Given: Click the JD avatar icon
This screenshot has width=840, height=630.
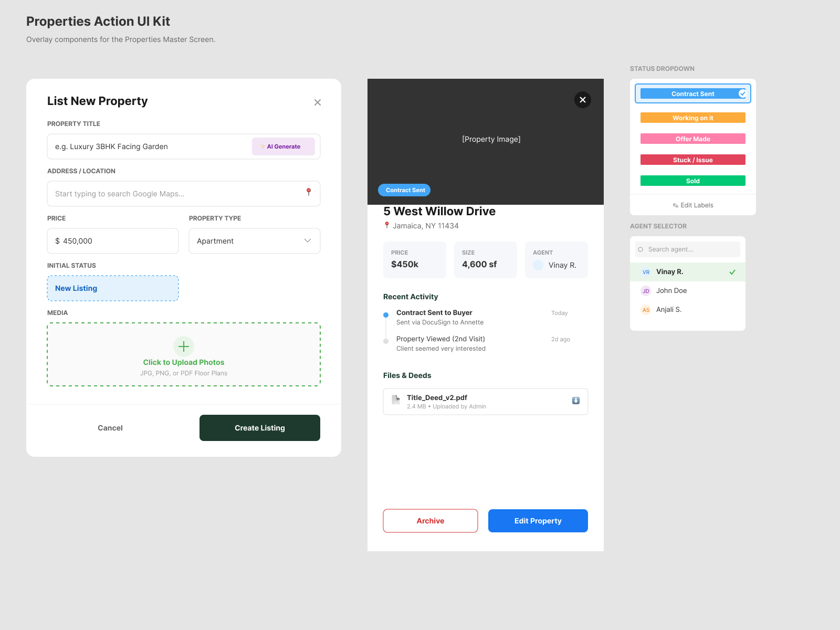Looking at the screenshot, I should pos(646,291).
